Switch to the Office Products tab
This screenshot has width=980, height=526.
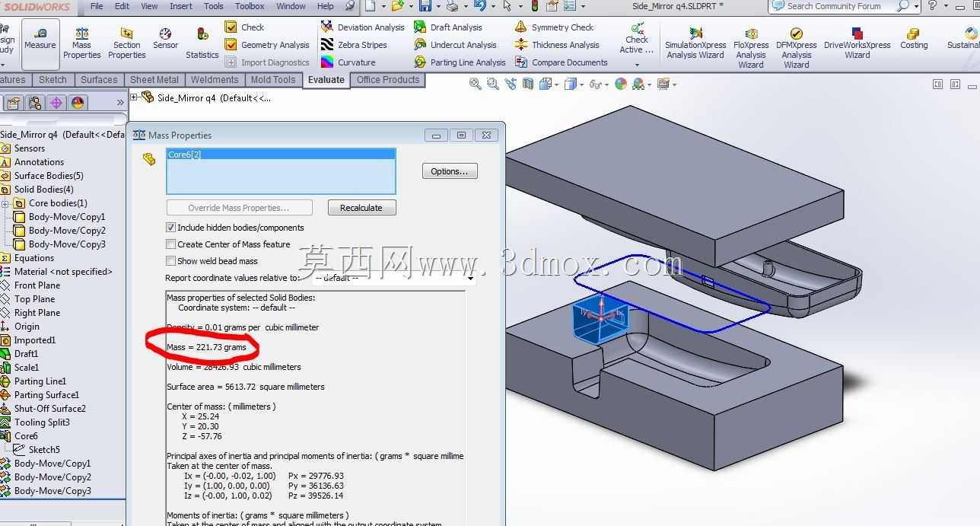(x=388, y=80)
